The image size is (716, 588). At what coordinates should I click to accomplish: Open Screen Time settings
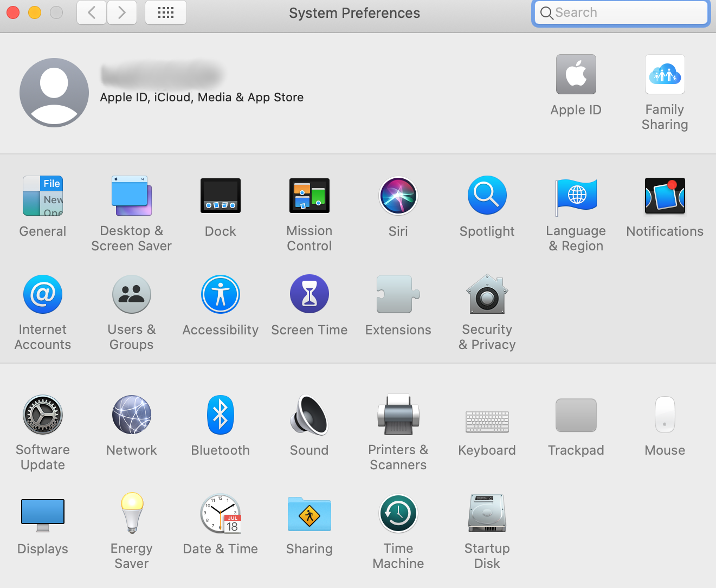tap(309, 295)
